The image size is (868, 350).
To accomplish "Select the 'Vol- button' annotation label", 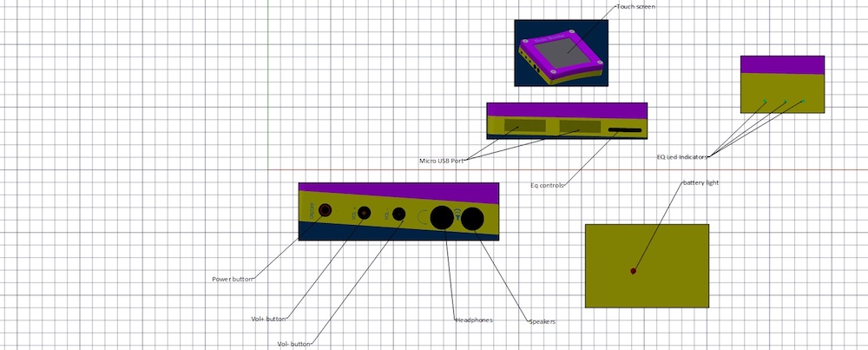I will (293, 344).
